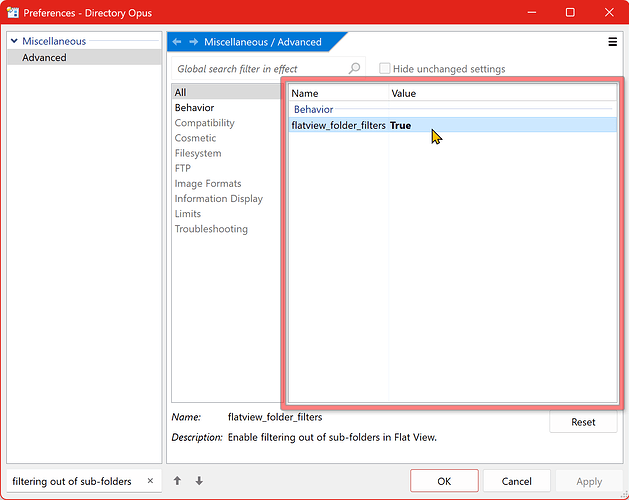629x500 pixels.
Task: Close the Preferences window
Action: (x=609, y=12)
